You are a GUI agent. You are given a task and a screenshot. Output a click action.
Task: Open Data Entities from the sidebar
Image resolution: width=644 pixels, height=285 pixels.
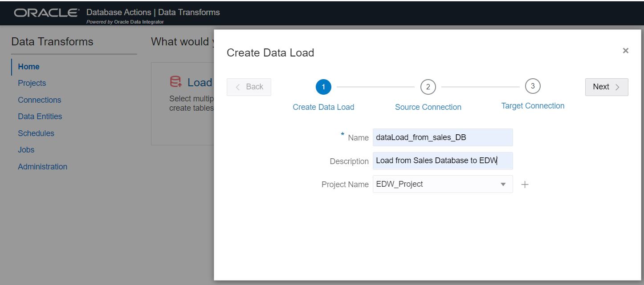coord(40,116)
